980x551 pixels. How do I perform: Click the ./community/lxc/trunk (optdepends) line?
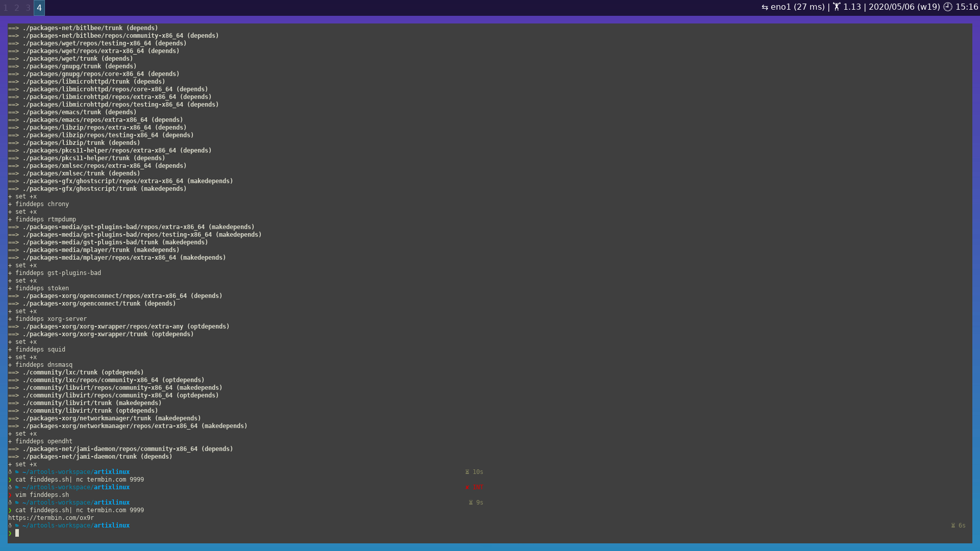pyautogui.click(x=76, y=372)
